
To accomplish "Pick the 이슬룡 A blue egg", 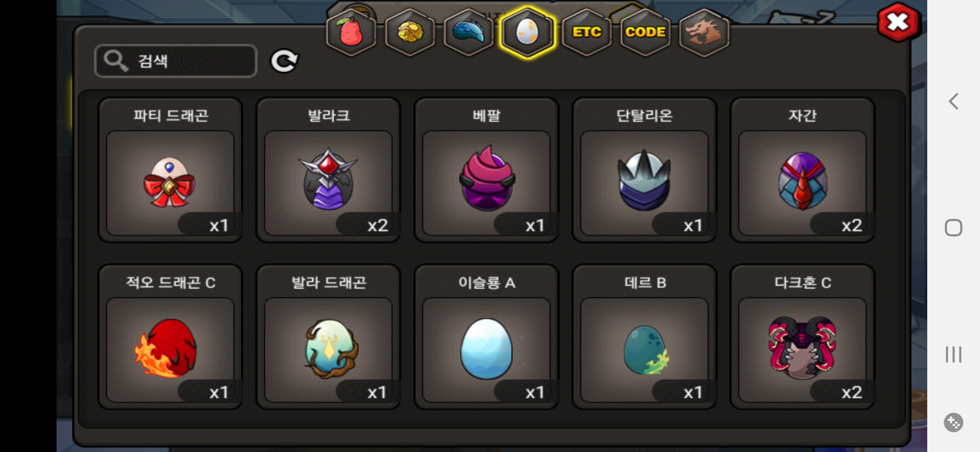I will point(486,337).
